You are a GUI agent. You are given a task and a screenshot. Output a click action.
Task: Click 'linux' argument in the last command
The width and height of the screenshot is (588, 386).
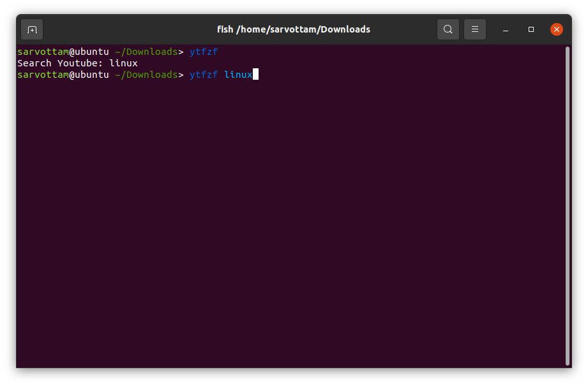pyautogui.click(x=238, y=75)
